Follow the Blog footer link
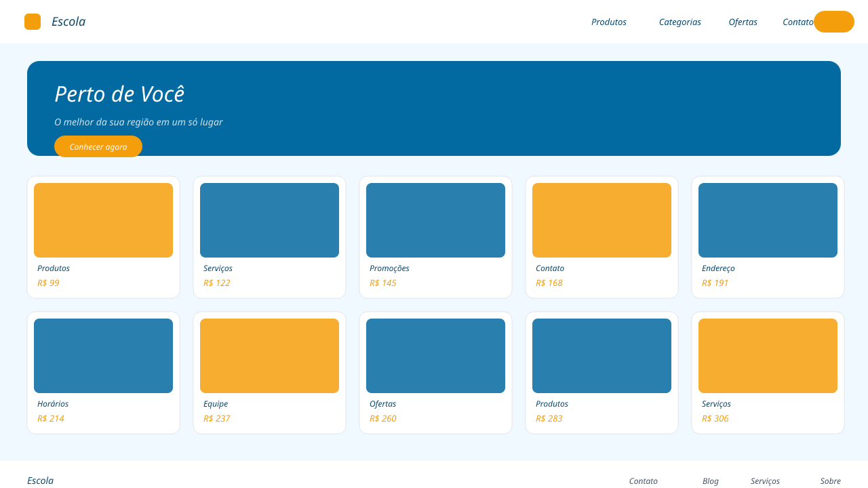Screen dimensions: 868x488 tap(711, 481)
